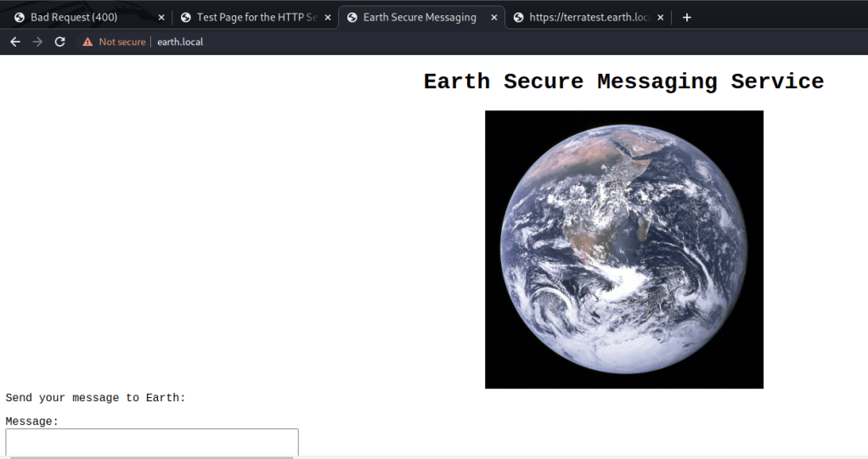Click the Earth globe photograph
The image size is (868, 459).
(x=623, y=249)
